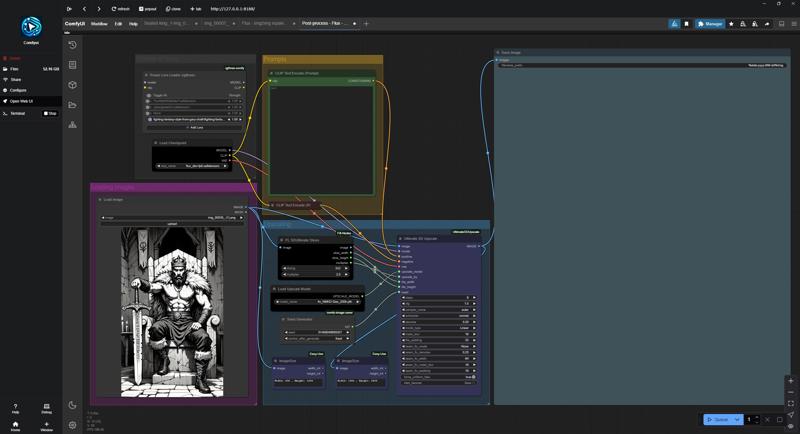Toggle link visibility with eye icon
The width and height of the screenshot is (800, 434).
coord(790,426)
